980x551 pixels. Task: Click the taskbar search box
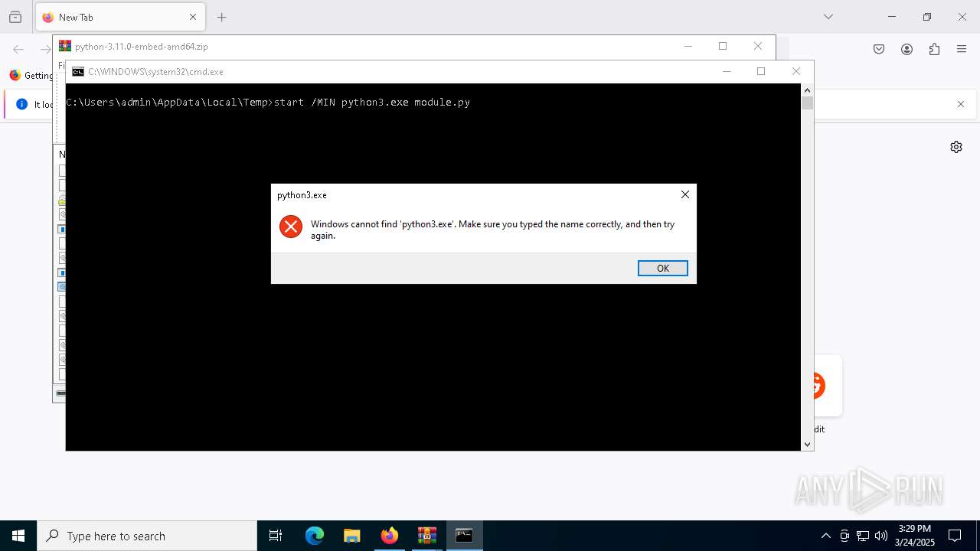(x=147, y=536)
